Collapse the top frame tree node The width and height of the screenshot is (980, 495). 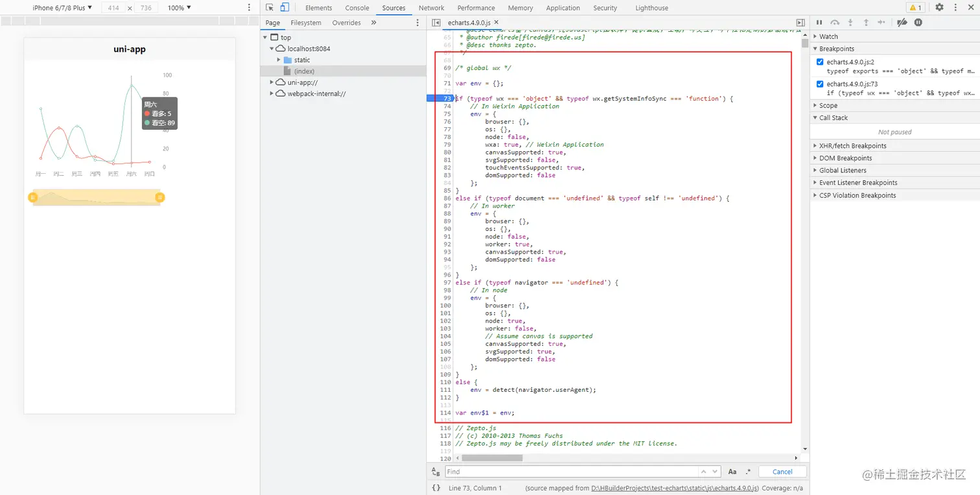coord(265,38)
